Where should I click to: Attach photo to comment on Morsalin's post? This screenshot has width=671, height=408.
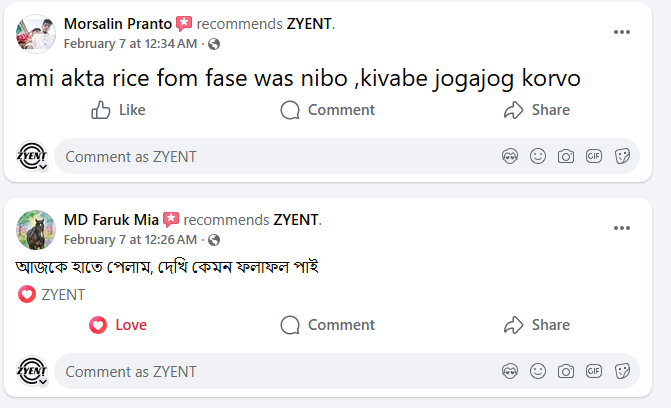pos(566,157)
